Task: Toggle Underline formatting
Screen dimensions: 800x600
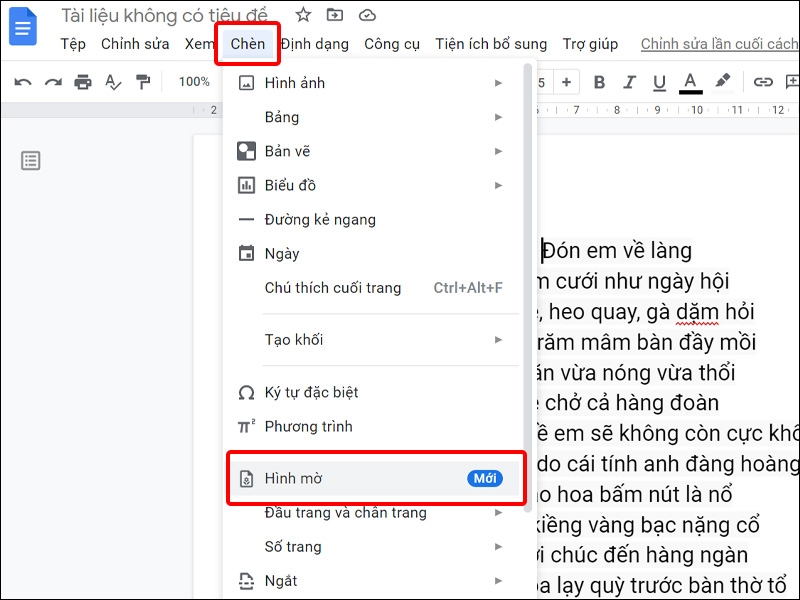Action: tap(659, 83)
